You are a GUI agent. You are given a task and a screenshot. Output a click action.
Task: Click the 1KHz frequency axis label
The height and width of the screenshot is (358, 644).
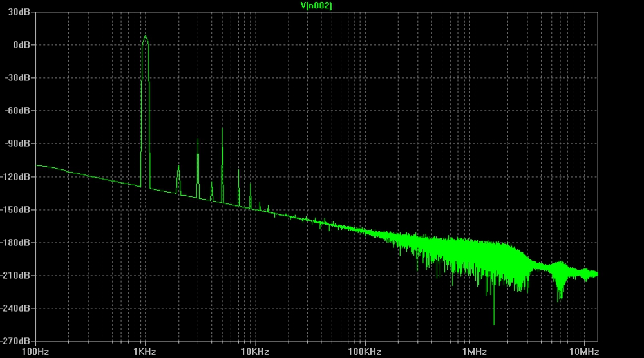146,352
